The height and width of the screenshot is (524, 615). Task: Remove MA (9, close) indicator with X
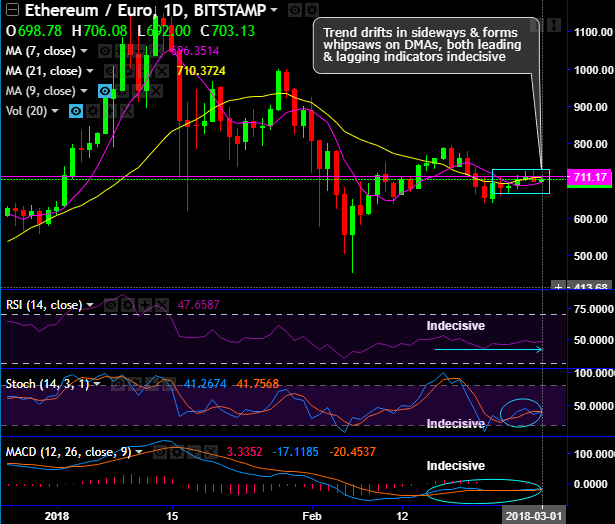point(156,91)
